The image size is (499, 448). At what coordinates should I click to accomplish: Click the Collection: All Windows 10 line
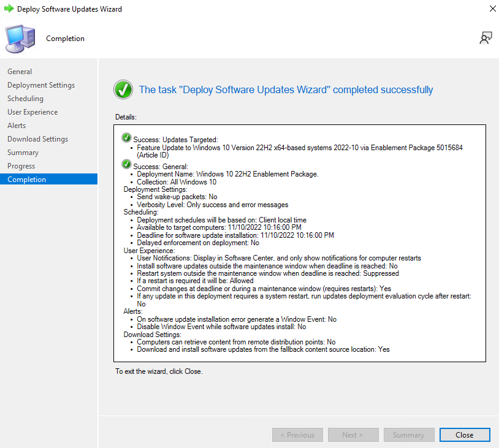(177, 182)
